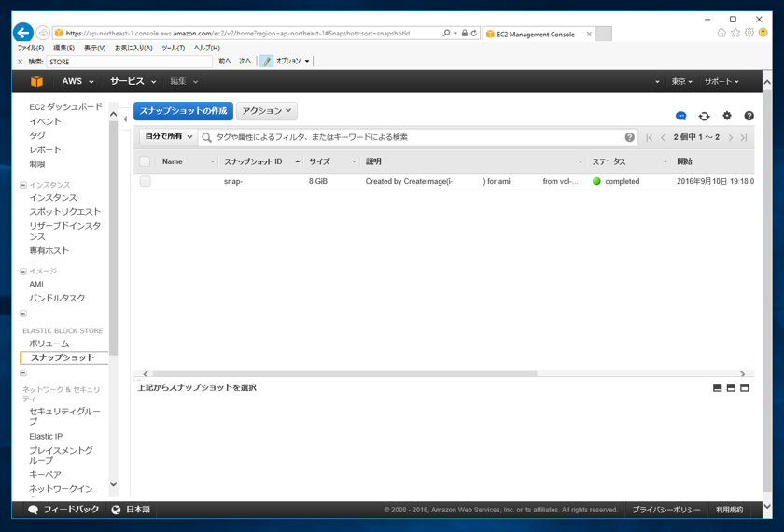Image resolution: width=784 pixels, height=532 pixels.
Task: Click the snapshot filter search field
Action: pyautogui.click(x=417, y=137)
